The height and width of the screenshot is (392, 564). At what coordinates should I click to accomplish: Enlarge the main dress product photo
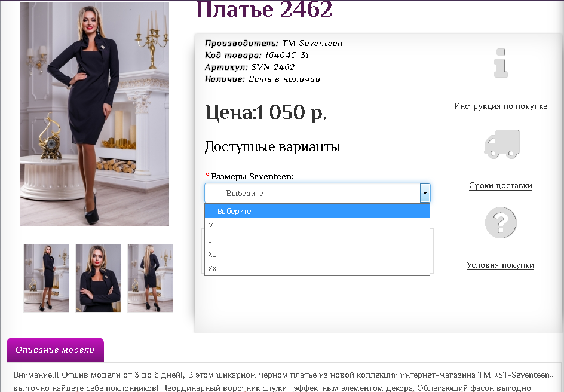[x=94, y=114]
